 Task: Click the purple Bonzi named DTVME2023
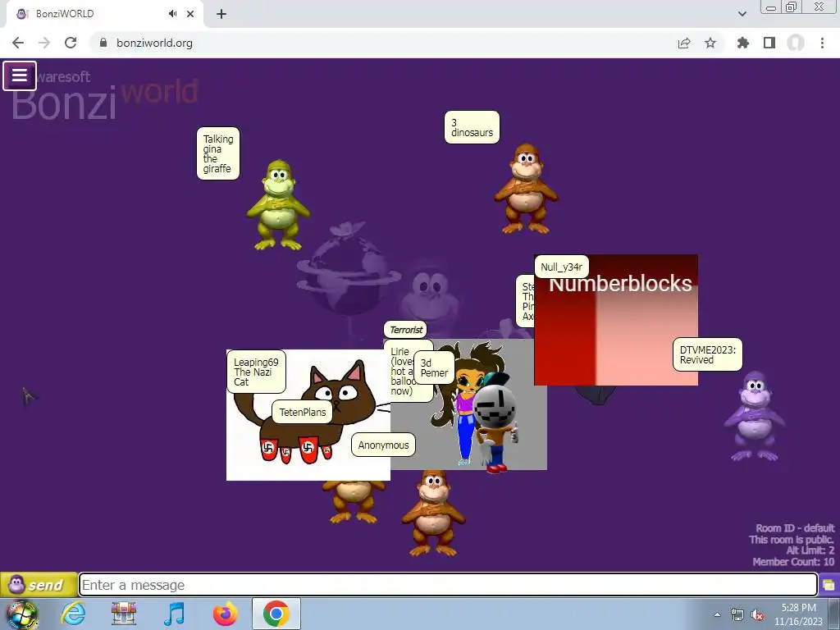[755, 416]
